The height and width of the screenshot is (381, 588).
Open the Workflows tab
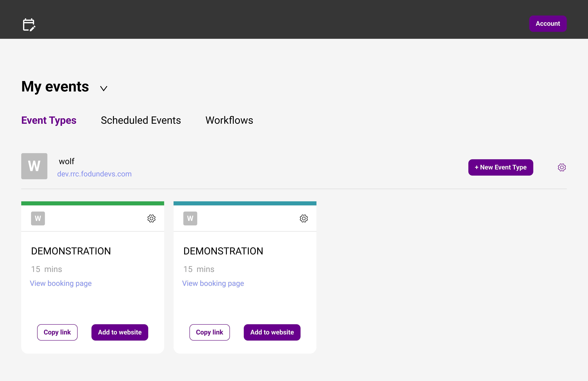coord(229,120)
